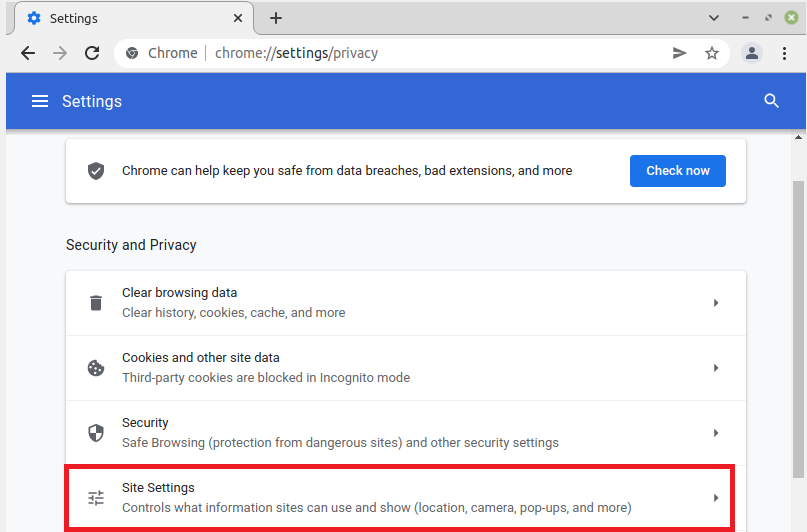The height and width of the screenshot is (532, 807).
Task: Open the Chrome site info icon
Action: pos(132,53)
